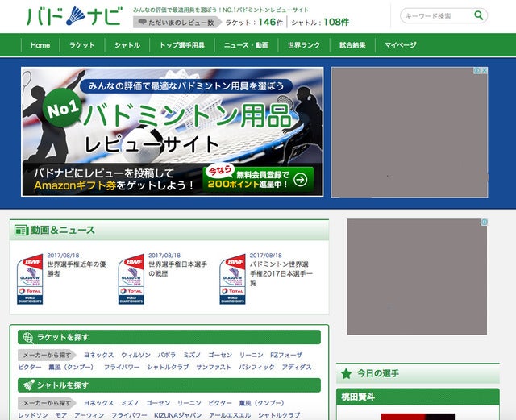Screen dimensions: 516x420
Task: Click the 無料会員登録で200ポイント進呈中 button
Action: pyautogui.click(x=258, y=180)
